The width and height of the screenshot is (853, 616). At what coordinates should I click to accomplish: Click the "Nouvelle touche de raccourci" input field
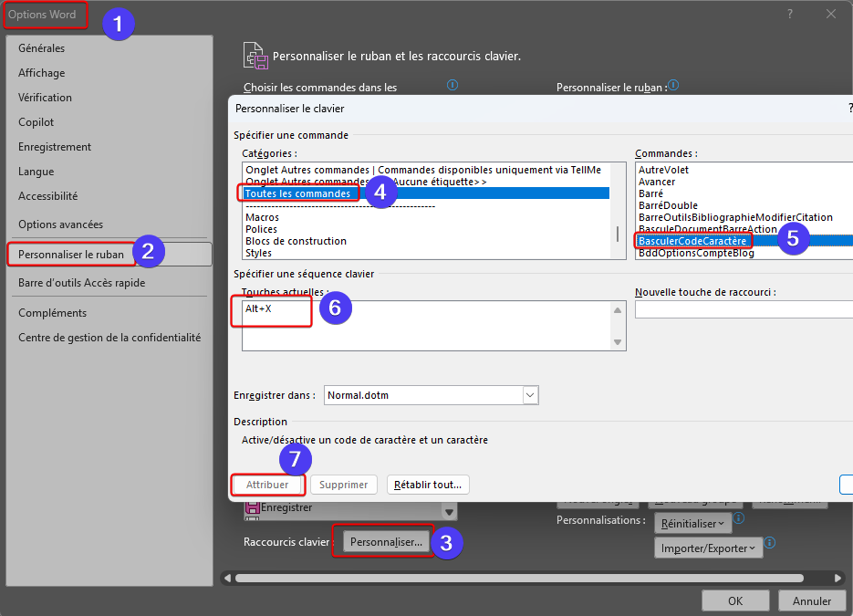tap(744, 309)
